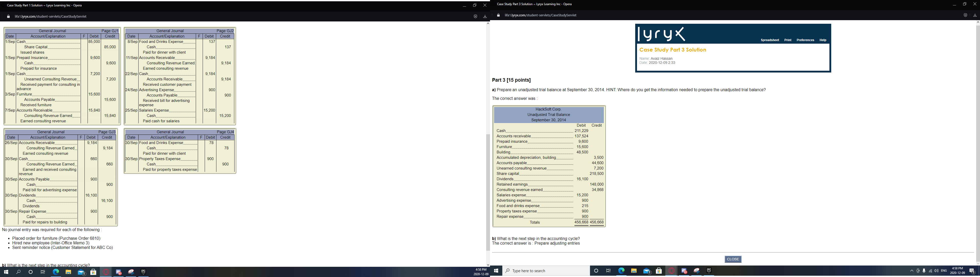
Task: Click the microphone icon in system tray
Action: pyautogui.click(x=924, y=271)
